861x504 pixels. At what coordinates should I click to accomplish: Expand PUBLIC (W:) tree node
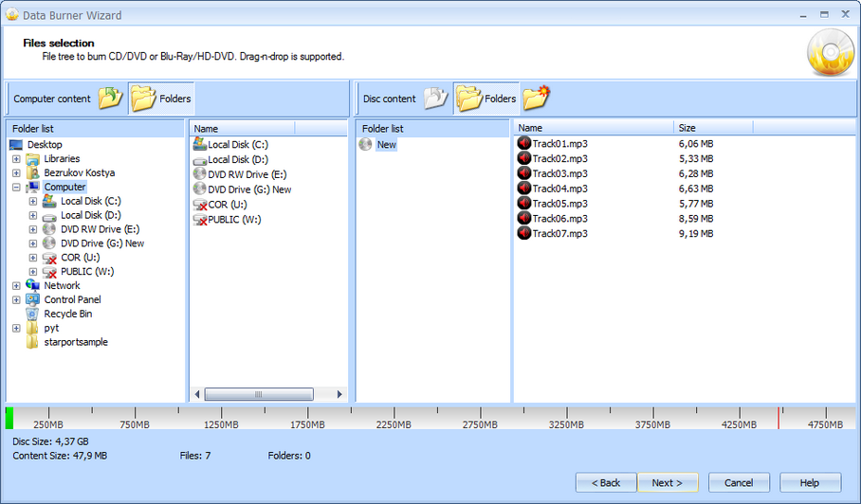[33, 272]
